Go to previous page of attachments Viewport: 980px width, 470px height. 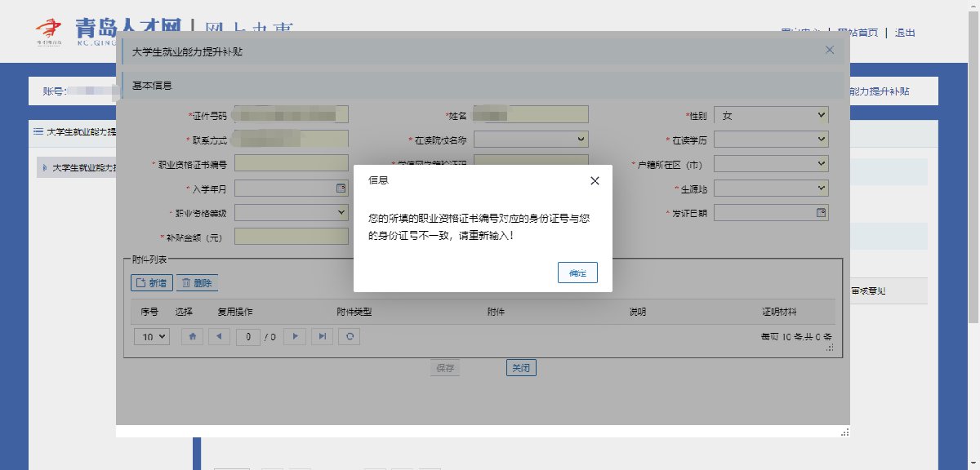(219, 336)
